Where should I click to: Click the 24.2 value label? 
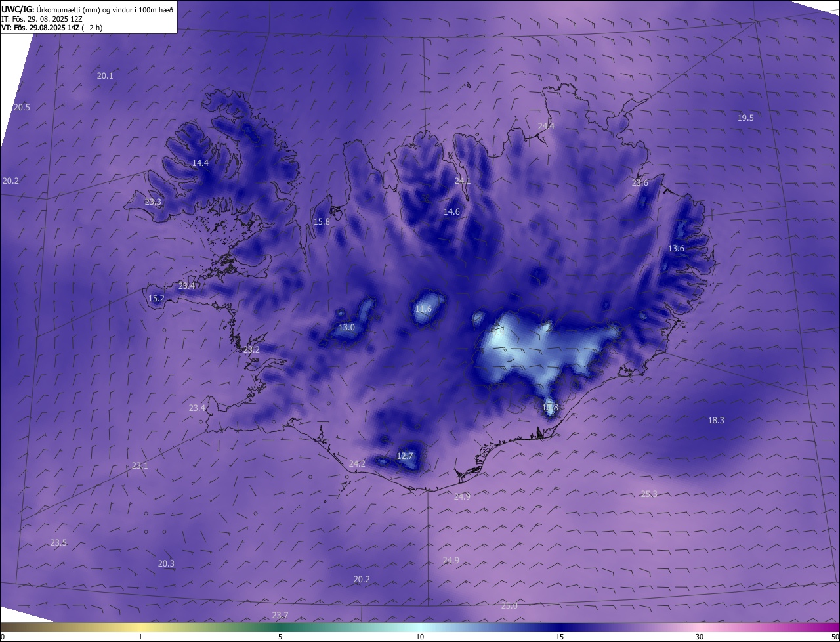pos(357,463)
